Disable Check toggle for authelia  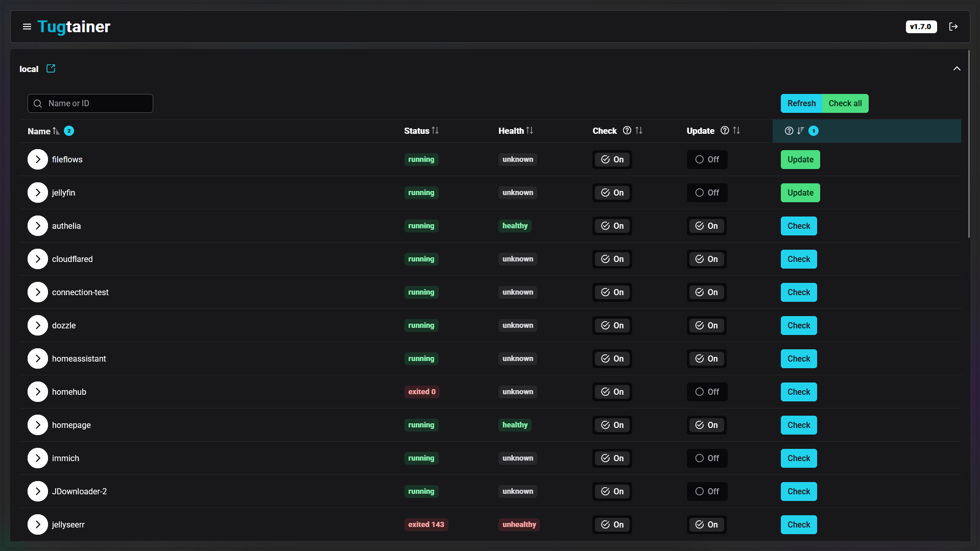pyautogui.click(x=612, y=226)
